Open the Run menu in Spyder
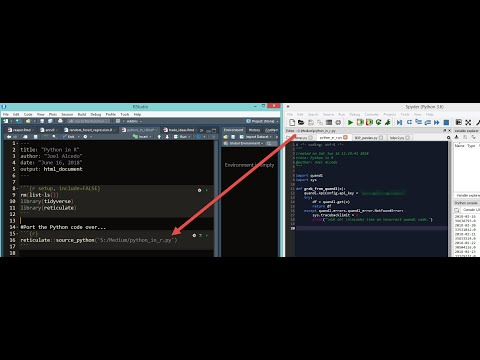 (x=342, y=114)
